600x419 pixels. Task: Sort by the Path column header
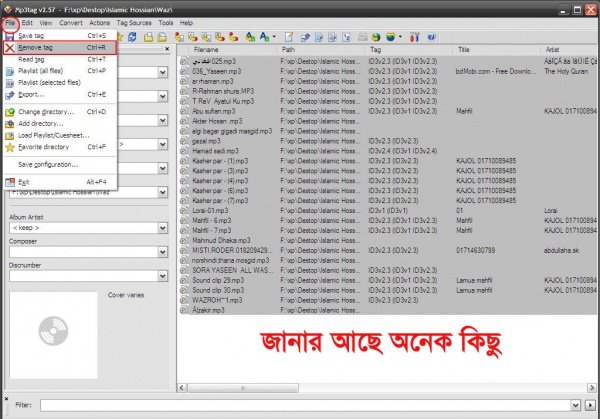pyautogui.click(x=321, y=50)
